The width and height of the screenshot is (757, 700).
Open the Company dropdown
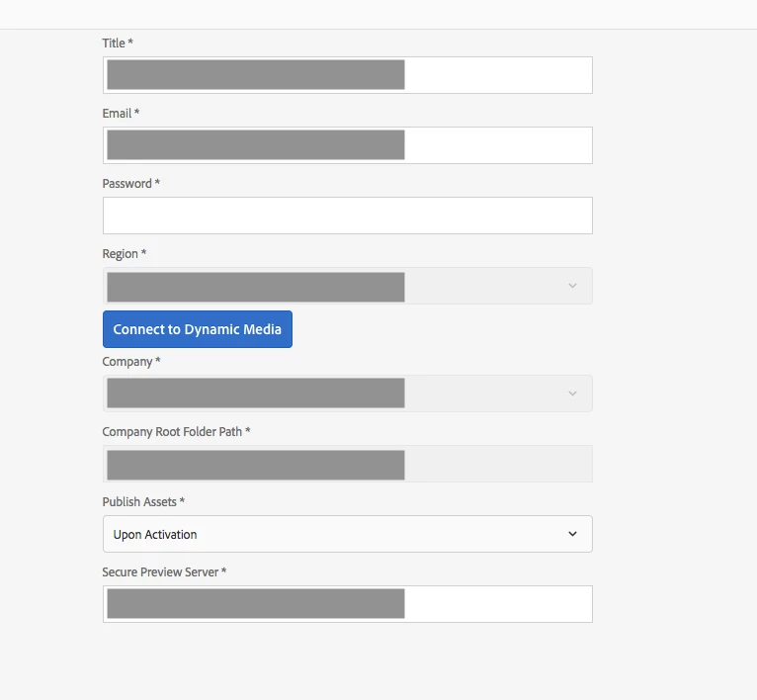click(347, 394)
